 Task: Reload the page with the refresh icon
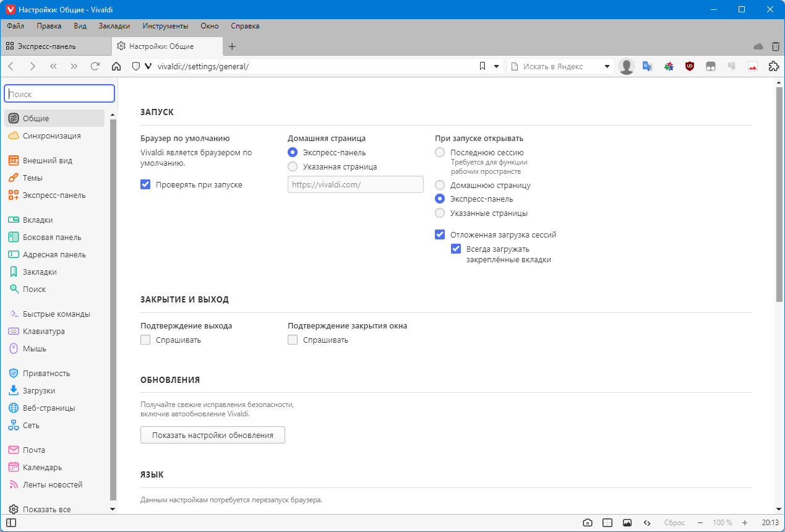click(x=95, y=66)
